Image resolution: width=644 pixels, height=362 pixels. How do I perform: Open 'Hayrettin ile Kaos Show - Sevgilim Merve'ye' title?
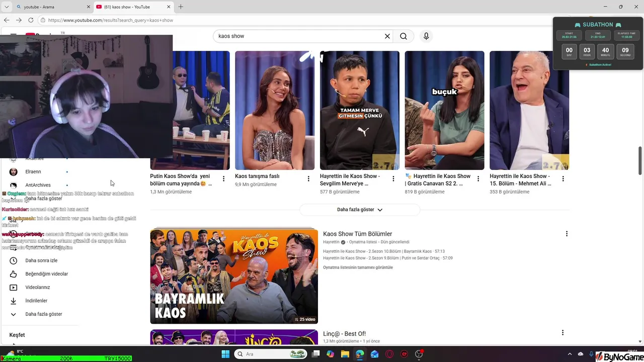click(350, 180)
